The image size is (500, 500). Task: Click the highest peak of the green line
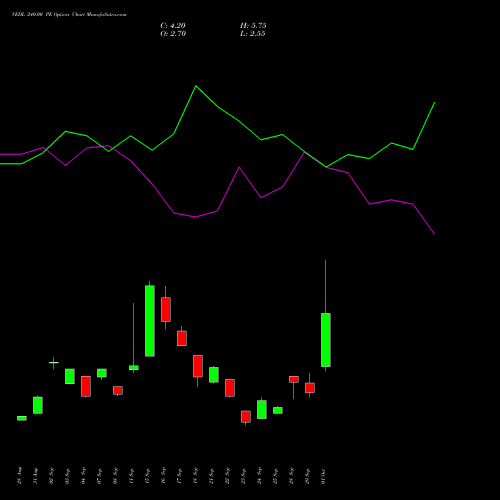coord(196,86)
